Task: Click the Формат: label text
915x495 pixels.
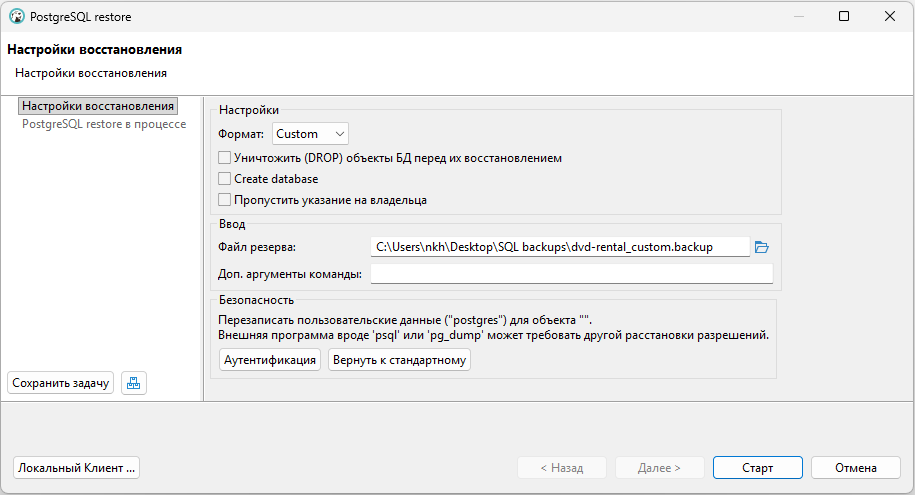Action: 241,134
